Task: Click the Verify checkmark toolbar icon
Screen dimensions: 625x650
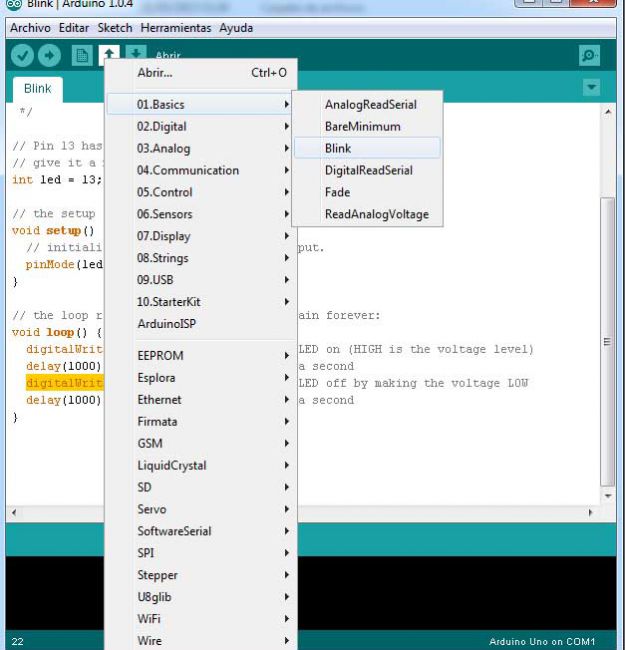Action: [x=22, y=56]
